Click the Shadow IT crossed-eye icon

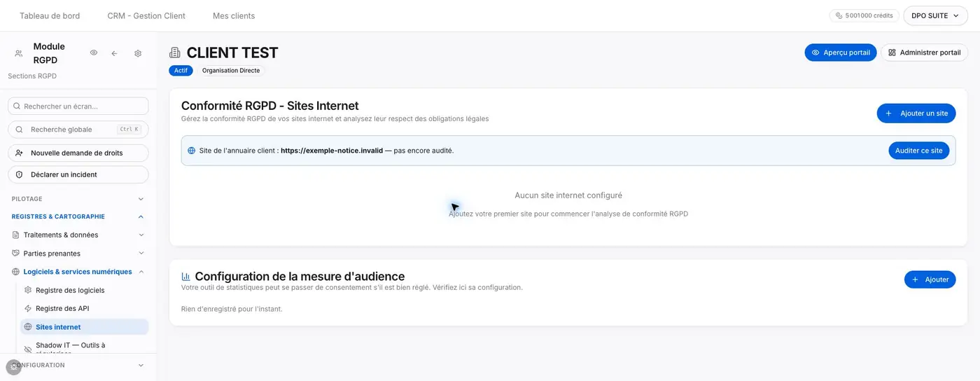click(x=28, y=348)
